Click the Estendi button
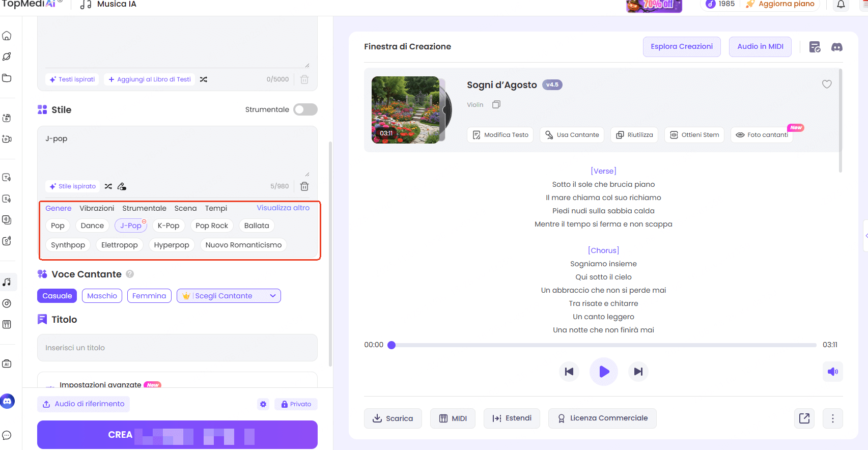The height and width of the screenshot is (450, 868). point(512,418)
